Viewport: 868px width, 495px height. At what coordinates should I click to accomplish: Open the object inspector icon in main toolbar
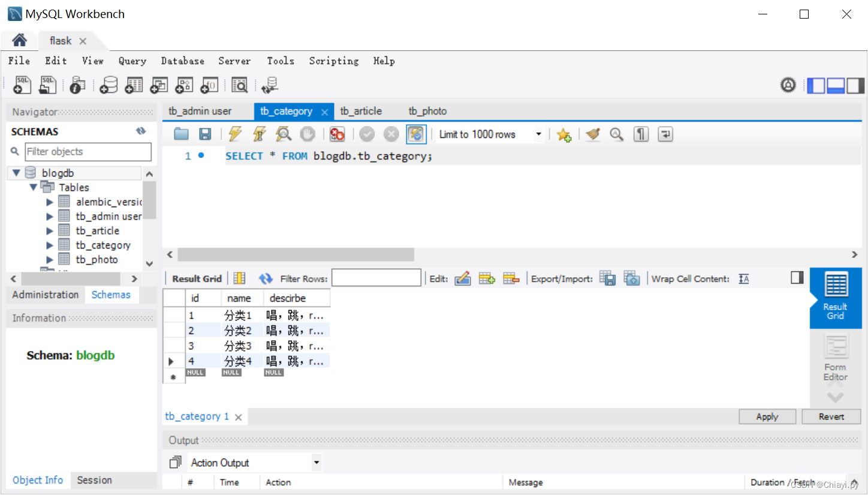(x=77, y=85)
